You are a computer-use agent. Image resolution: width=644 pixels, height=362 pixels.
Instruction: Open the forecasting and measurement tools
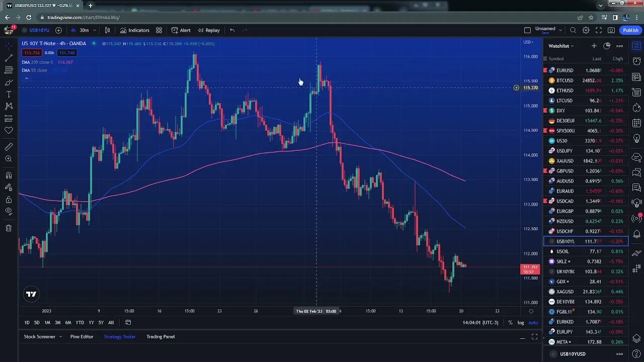tap(9, 119)
